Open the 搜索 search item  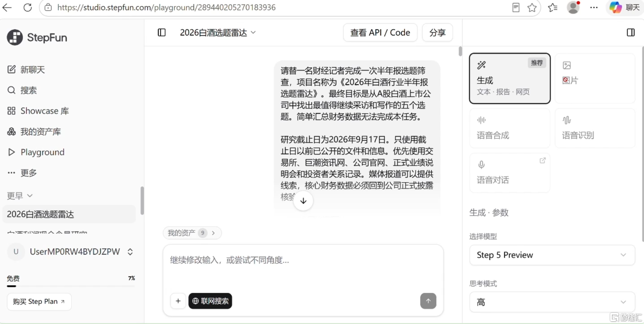[x=22, y=90]
